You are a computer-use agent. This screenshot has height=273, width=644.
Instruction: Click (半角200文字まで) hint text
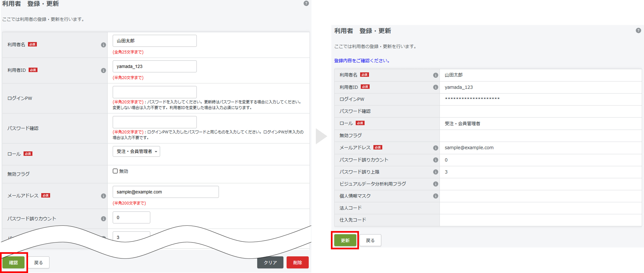click(x=129, y=203)
